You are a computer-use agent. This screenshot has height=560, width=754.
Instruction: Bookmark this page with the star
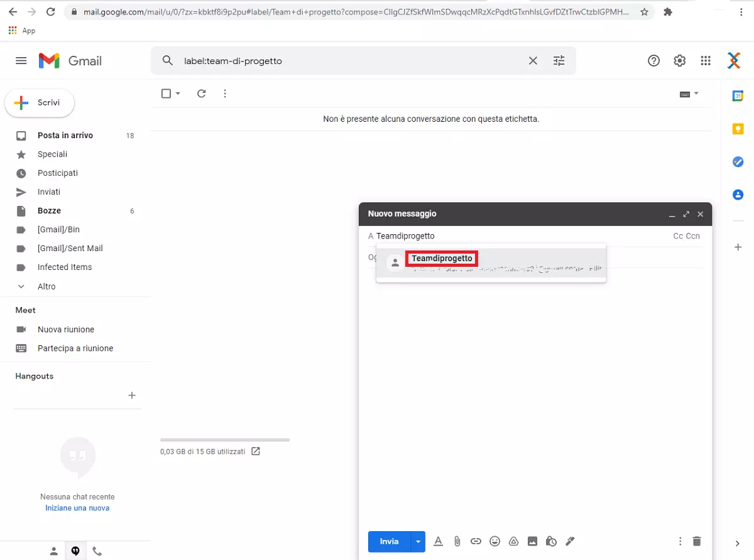coord(644,12)
